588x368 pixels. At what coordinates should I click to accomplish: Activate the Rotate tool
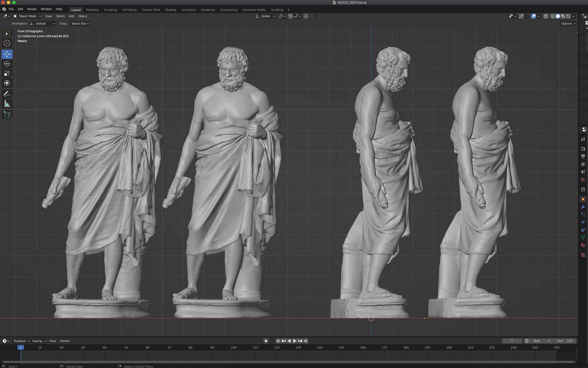(x=7, y=64)
